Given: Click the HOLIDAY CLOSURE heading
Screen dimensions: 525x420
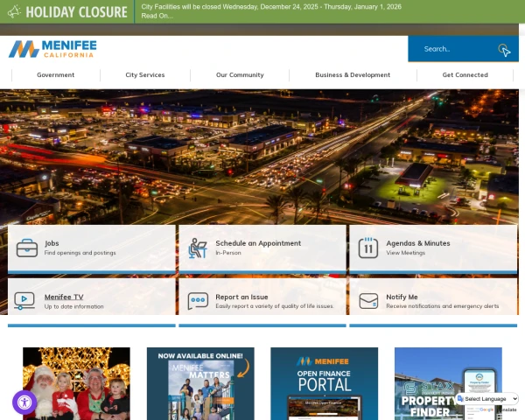Looking at the screenshot, I should [x=76, y=12].
